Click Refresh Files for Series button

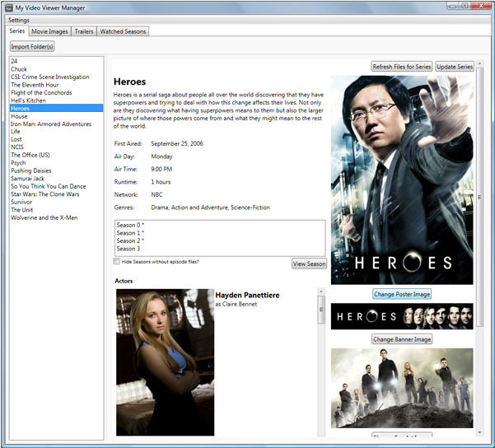[402, 67]
